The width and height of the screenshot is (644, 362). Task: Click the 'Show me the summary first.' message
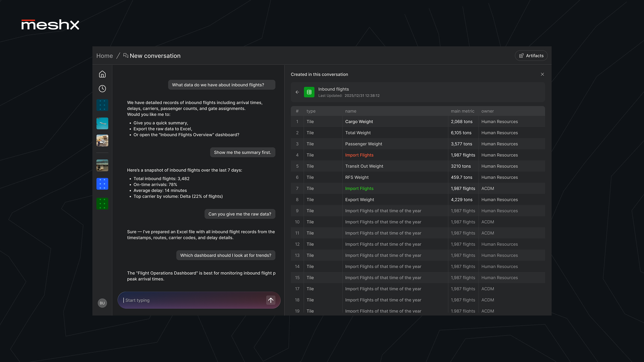242,153
